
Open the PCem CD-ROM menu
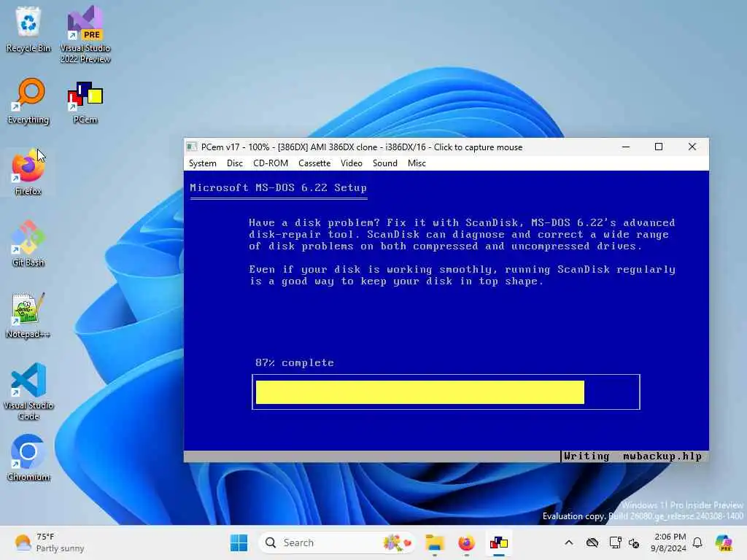(271, 163)
